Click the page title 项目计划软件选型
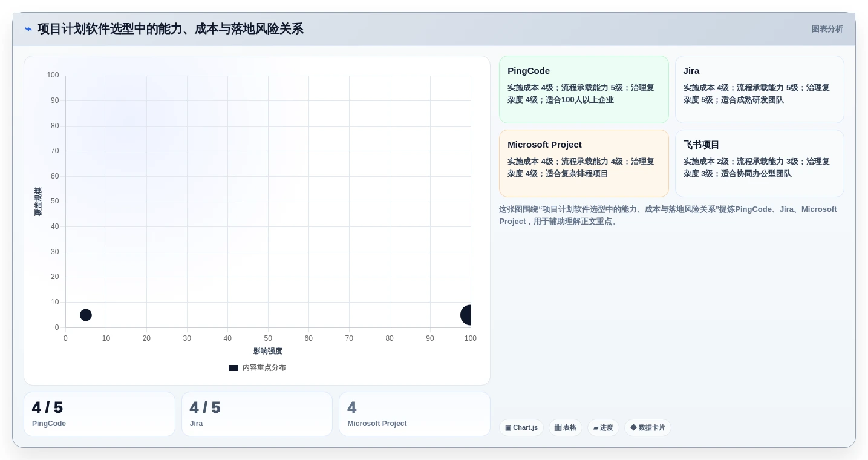This screenshot has height=460, width=868. (171, 29)
